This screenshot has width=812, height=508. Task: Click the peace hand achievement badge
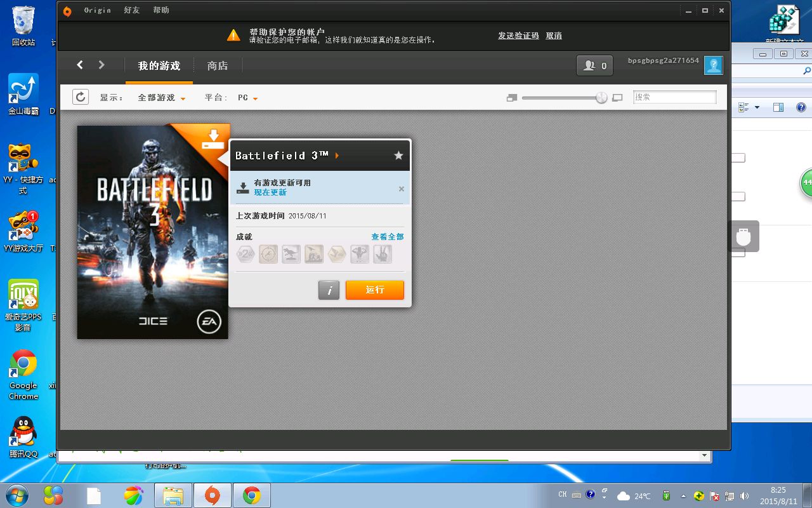click(x=383, y=255)
